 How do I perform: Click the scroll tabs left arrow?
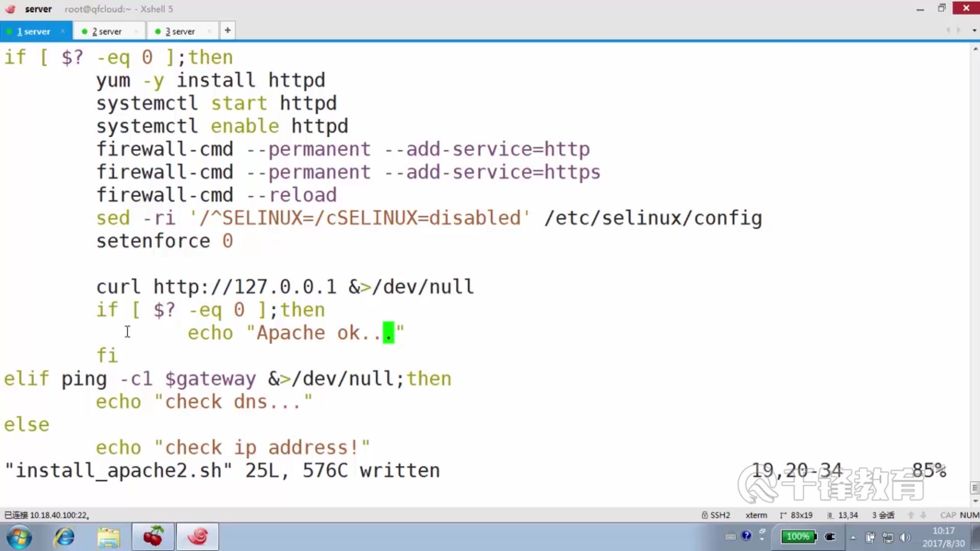(x=948, y=31)
